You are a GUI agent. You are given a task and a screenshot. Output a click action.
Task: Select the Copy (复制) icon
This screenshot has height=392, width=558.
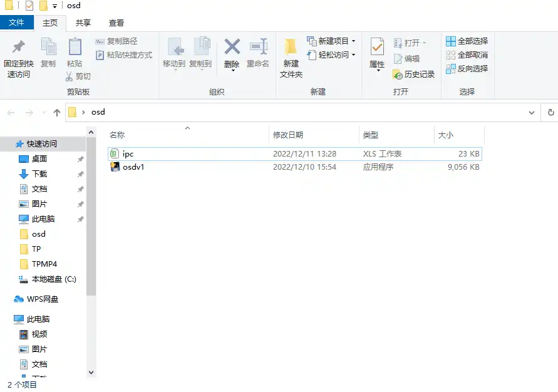coord(48,53)
